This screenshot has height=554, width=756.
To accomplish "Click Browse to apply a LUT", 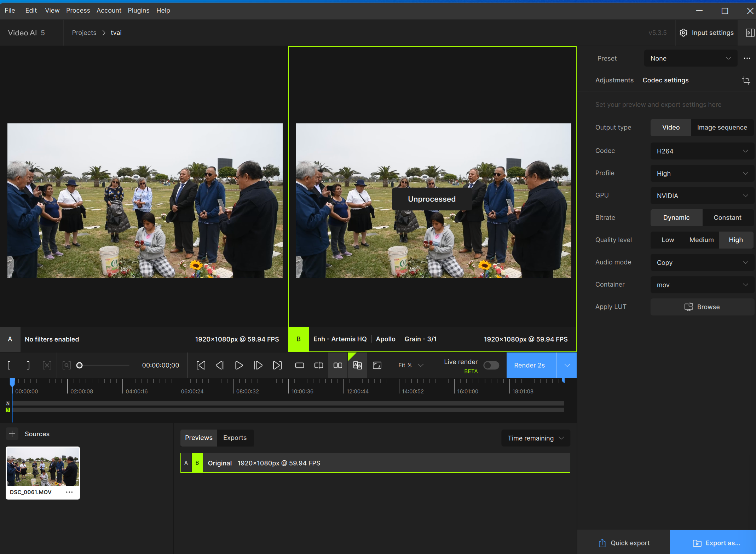I will pos(702,307).
